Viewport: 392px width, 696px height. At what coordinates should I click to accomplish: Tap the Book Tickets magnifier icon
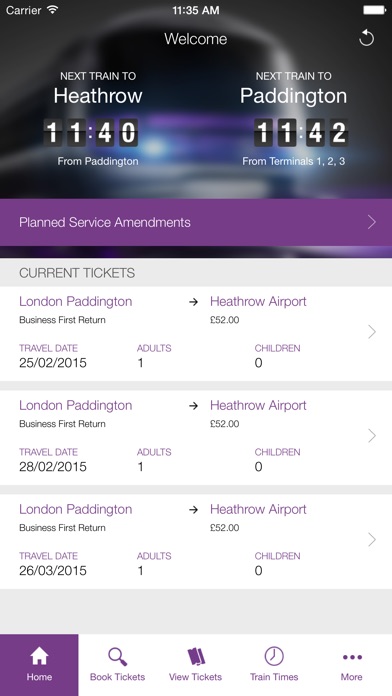tap(118, 656)
